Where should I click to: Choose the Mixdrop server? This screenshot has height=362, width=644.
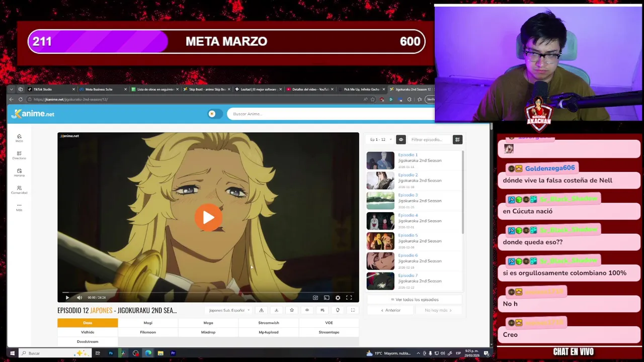coord(208,332)
